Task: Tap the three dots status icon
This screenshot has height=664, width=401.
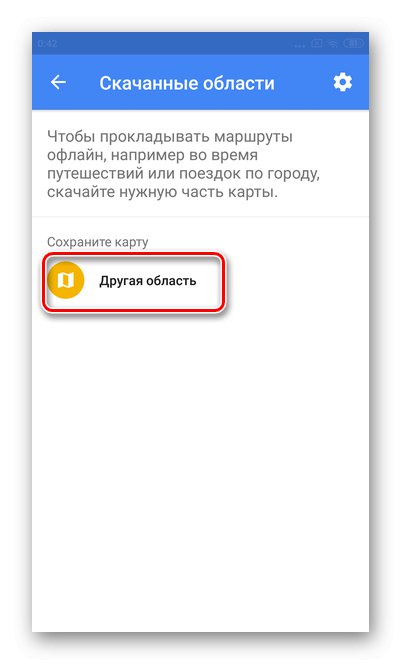Action: coord(300,45)
